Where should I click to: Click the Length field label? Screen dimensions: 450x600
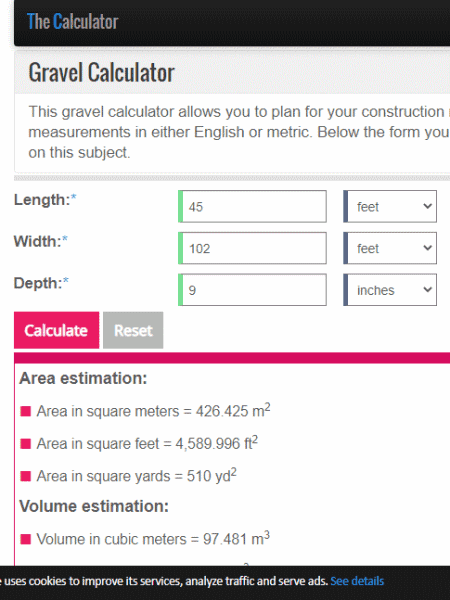(45, 200)
